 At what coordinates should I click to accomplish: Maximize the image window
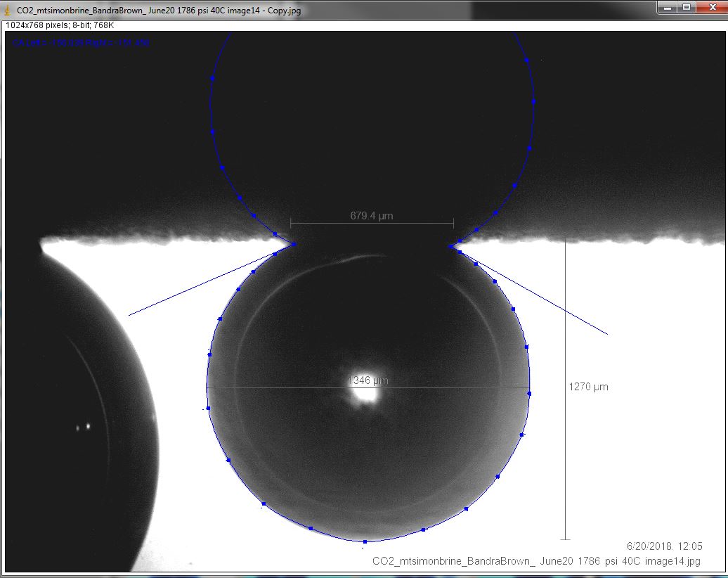pos(687,8)
